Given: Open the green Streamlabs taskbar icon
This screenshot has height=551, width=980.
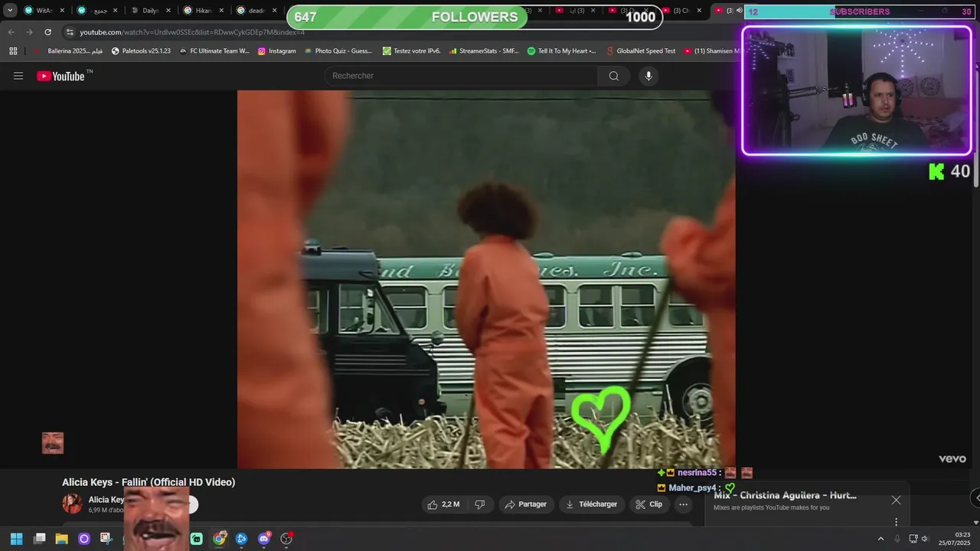Looking at the screenshot, I should (x=197, y=539).
